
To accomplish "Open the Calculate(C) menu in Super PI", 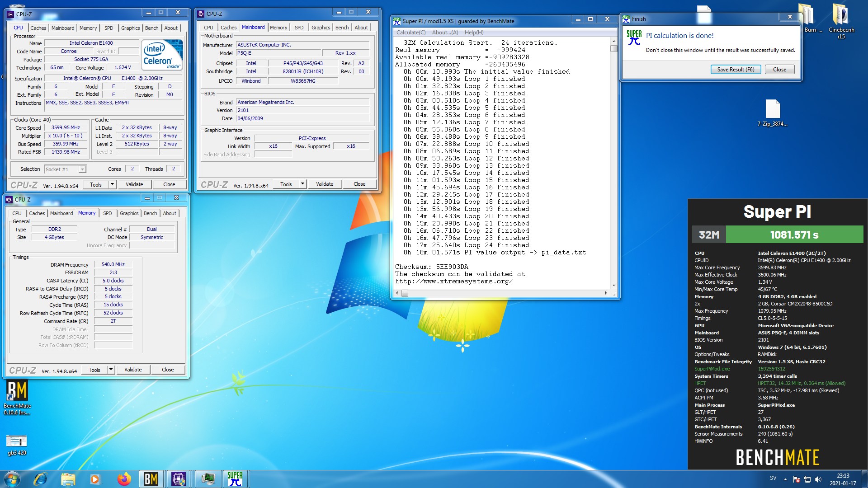I will tap(411, 33).
